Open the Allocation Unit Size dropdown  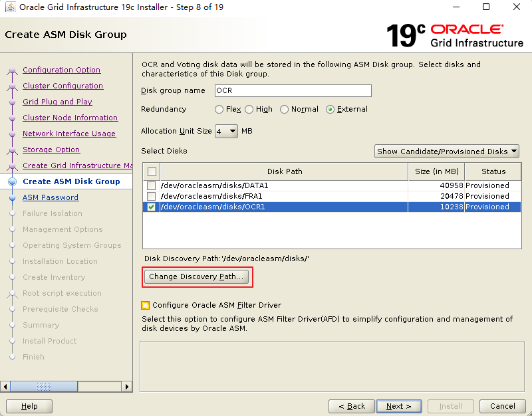point(225,131)
